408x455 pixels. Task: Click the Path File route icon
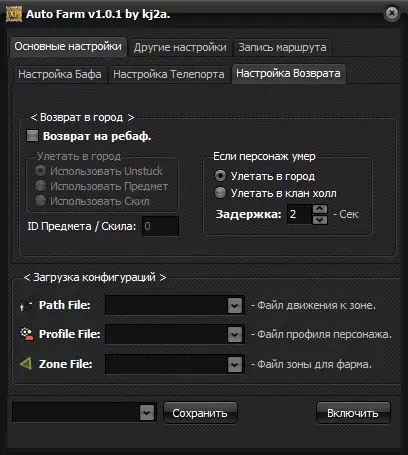click(x=26, y=304)
